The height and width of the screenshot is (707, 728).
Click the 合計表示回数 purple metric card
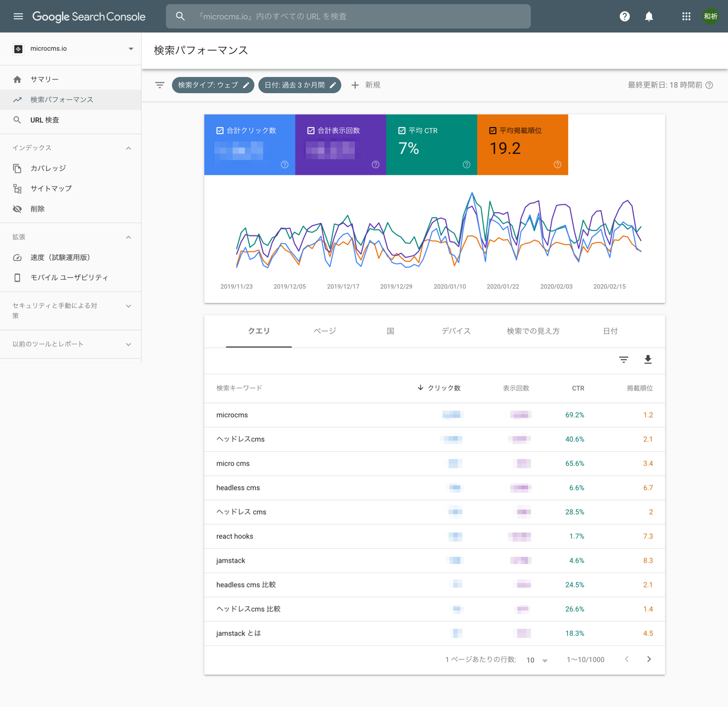340,145
